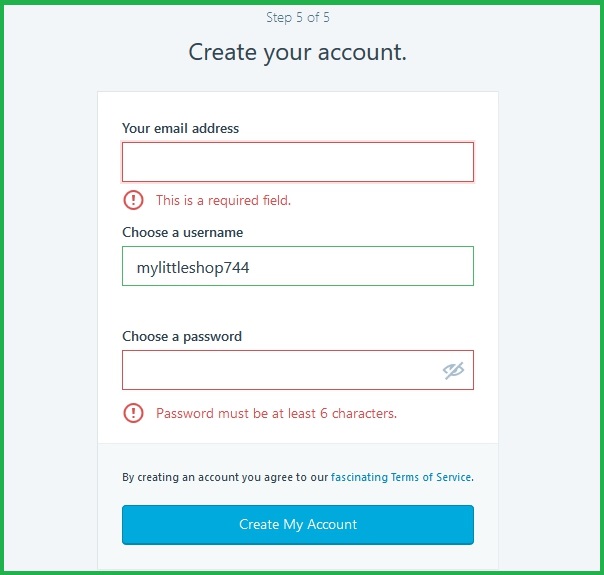The image size is (604, 575).
Task: Click the 'Your email address' label
Action: [x=180, y=128]
